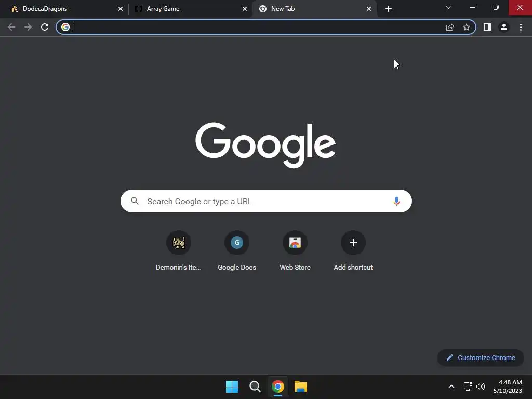Add shortcut using the plus tile
Viewport: 532px width, 399px height.
coord(353,251)
